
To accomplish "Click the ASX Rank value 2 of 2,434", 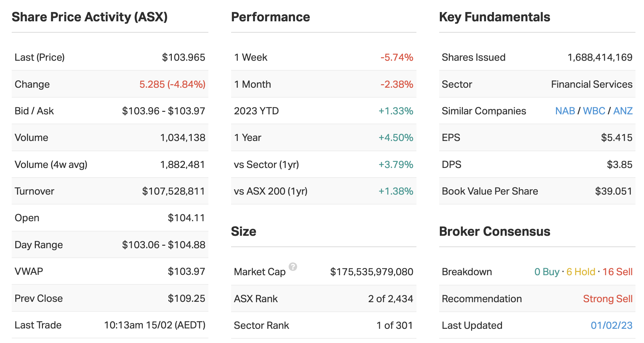I will coord(391,299).
